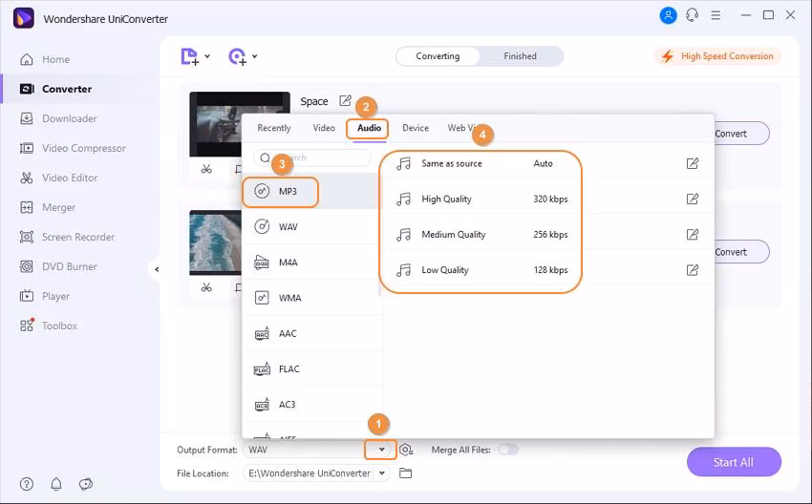
Task: Open the Downloader section
Action: point(58,118)
